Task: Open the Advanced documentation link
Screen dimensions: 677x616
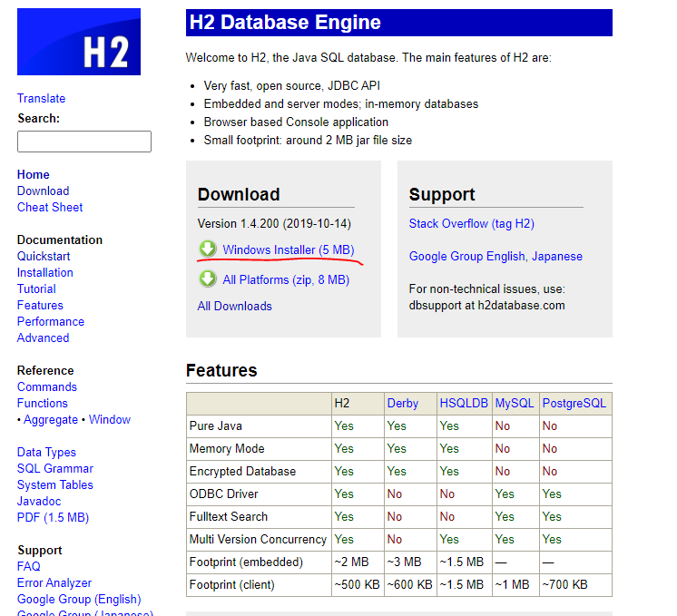Action: (x=44, y=338)
